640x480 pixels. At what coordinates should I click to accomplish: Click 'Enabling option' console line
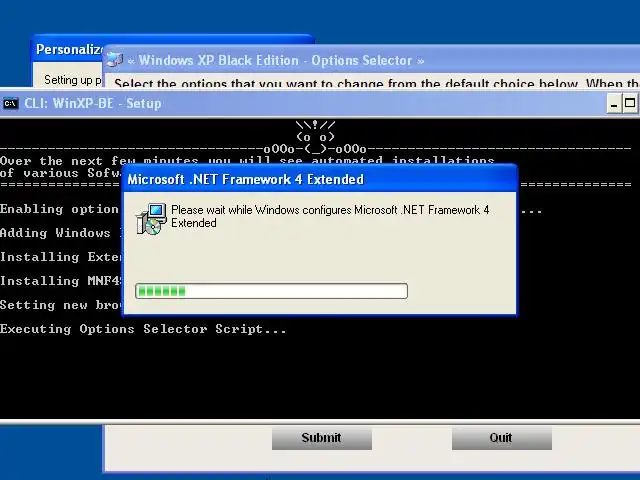click(x=60, y=209)
